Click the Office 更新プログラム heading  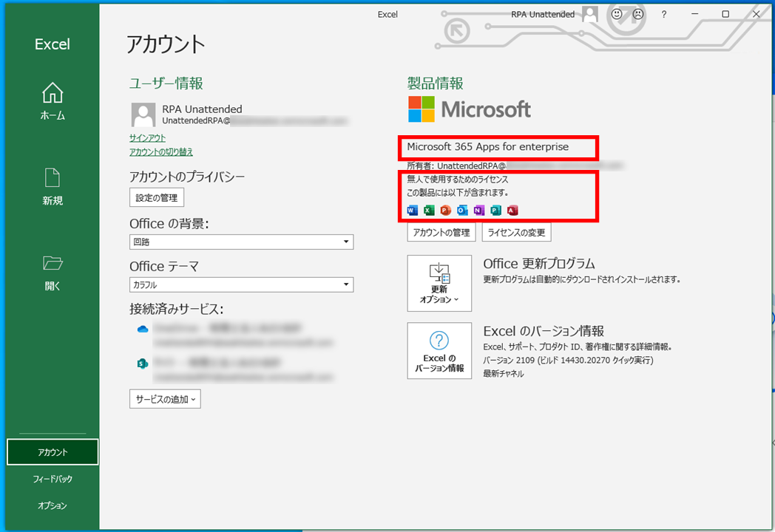pos(539,263)
